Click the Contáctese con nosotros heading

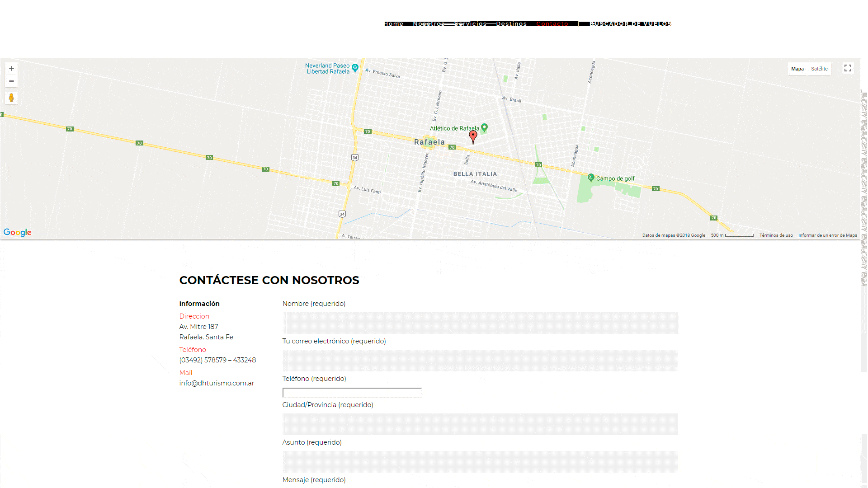click(269, 280)
